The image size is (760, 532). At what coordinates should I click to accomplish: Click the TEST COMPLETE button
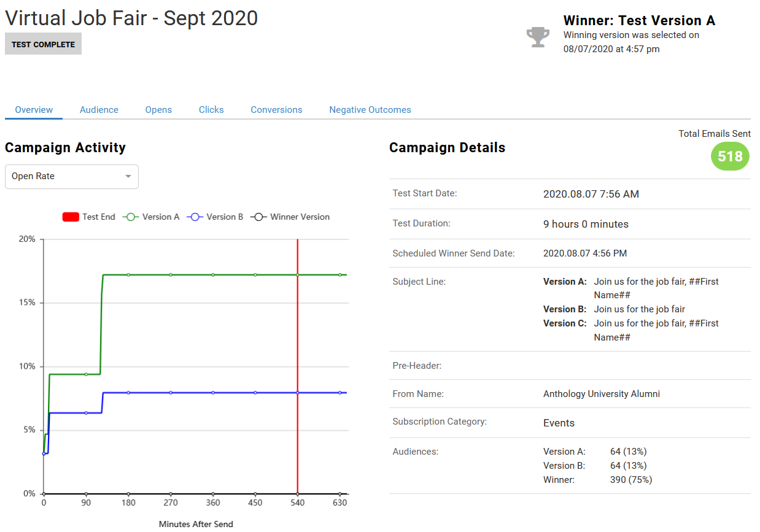[x=42, y=44]
